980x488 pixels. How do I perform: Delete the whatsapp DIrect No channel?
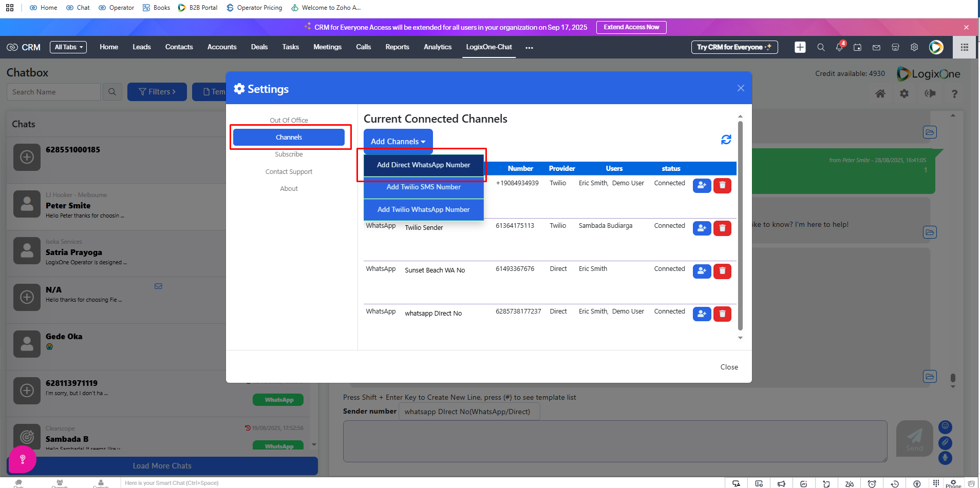point(722,314)
